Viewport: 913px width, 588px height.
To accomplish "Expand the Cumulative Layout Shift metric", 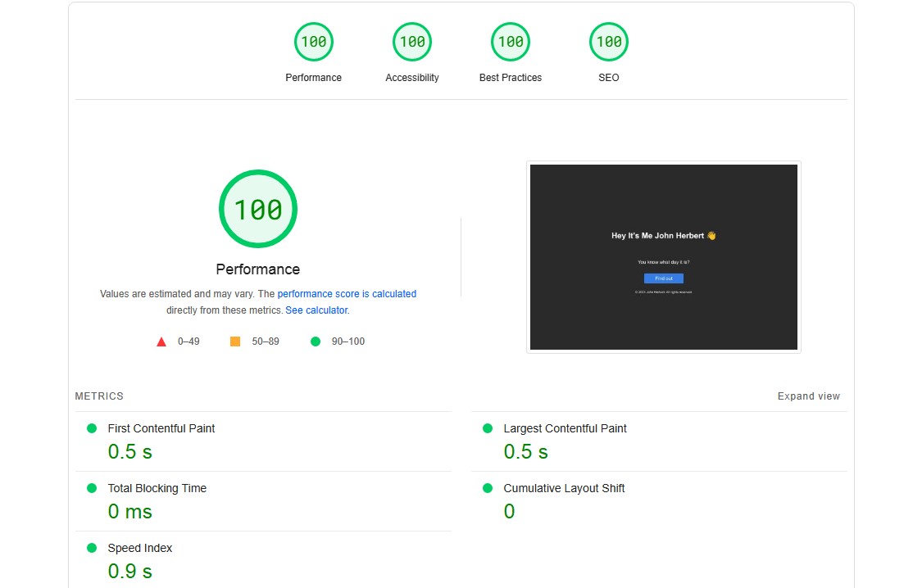I will coord(659,501).
